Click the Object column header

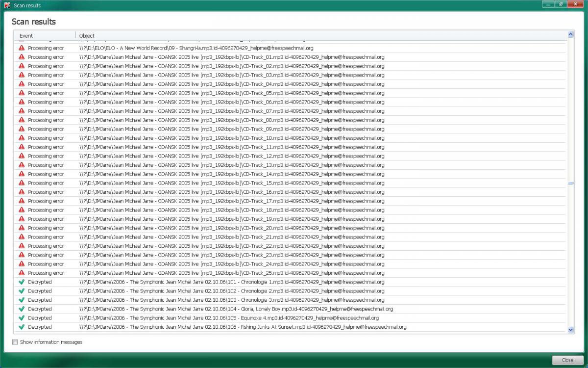[x=321, y=36]
